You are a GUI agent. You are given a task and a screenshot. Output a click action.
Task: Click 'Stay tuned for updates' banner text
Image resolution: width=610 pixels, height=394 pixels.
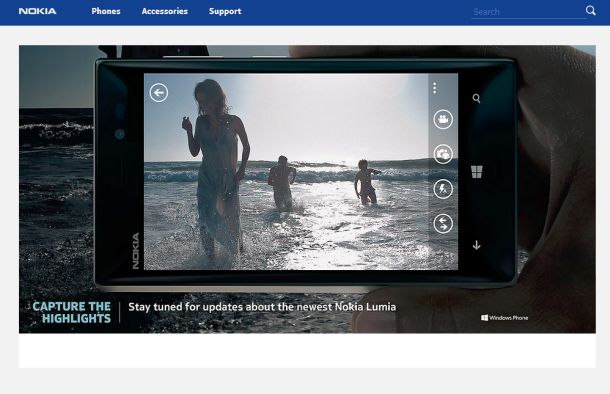tap(262, 307)
